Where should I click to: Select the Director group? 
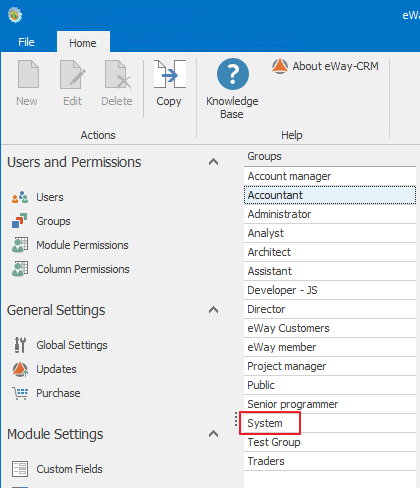click(330, 309)
